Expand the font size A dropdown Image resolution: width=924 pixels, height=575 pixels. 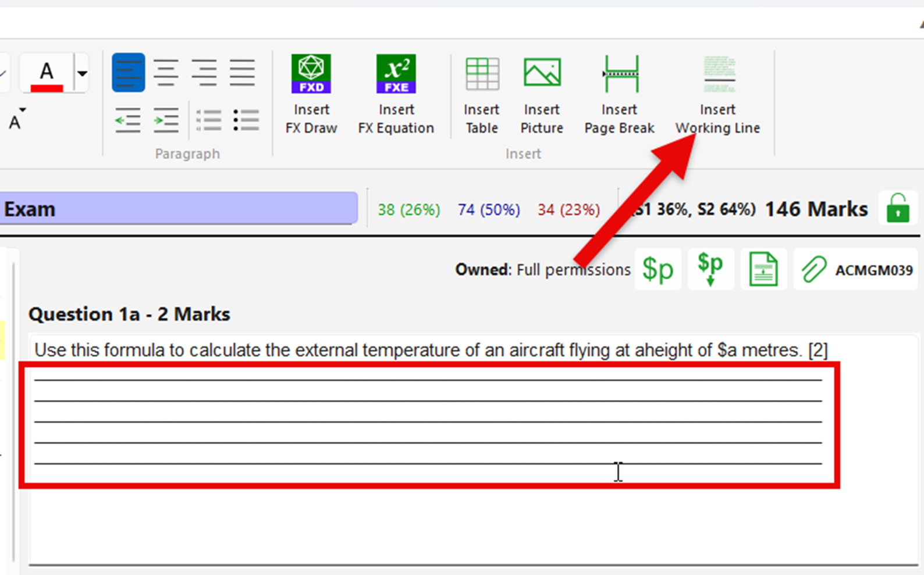(17, 119)
